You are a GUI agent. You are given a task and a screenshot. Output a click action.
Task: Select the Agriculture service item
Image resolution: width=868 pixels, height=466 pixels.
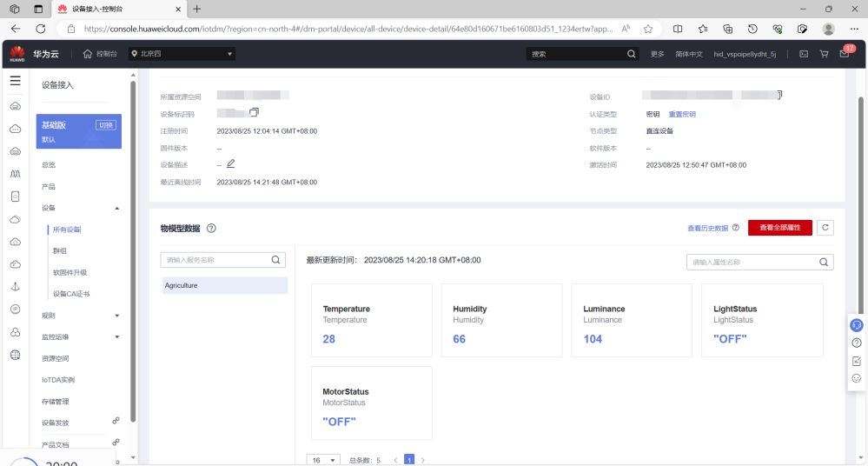[x=224, y=285]
